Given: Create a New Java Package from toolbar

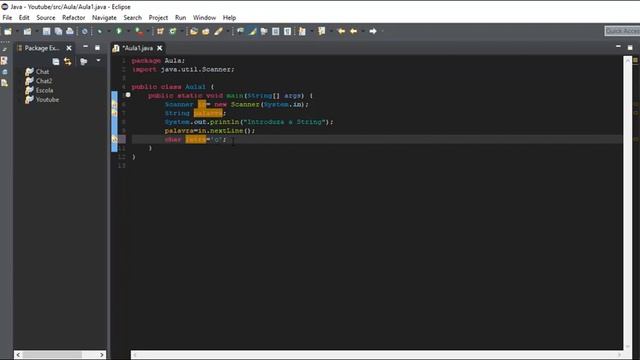Looking at the screenshot, I should click(160, 31).
